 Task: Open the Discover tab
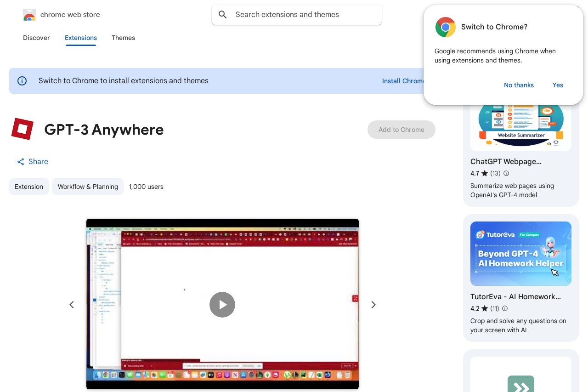36,38
